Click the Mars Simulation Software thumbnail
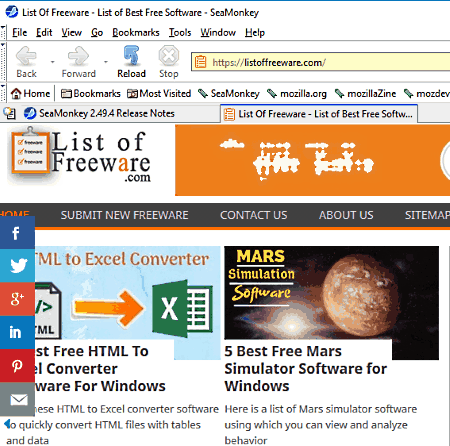 pyautogui.click(x=331, y=293)
